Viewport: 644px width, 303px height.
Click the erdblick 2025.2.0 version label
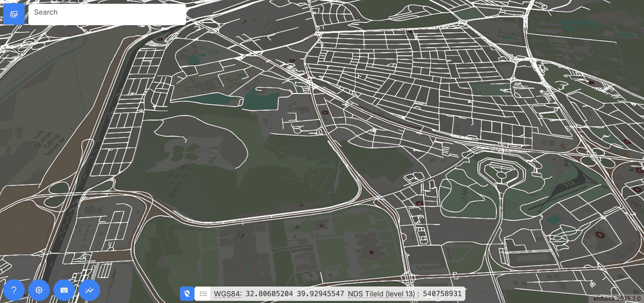[617, 299]
